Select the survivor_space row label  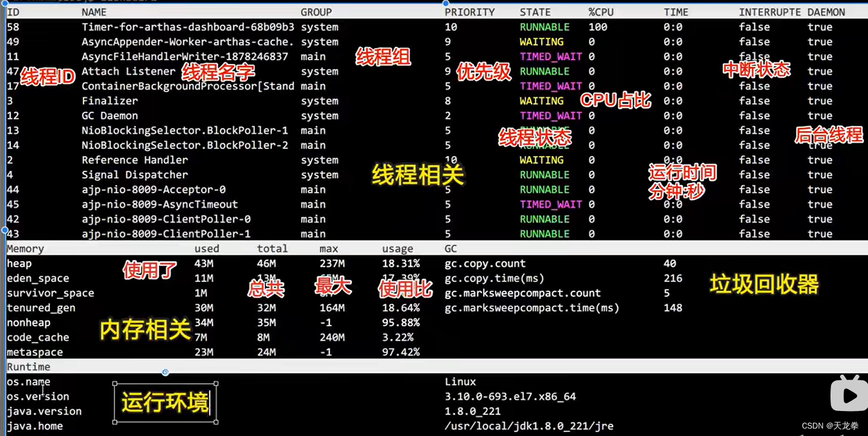[50, 293]
